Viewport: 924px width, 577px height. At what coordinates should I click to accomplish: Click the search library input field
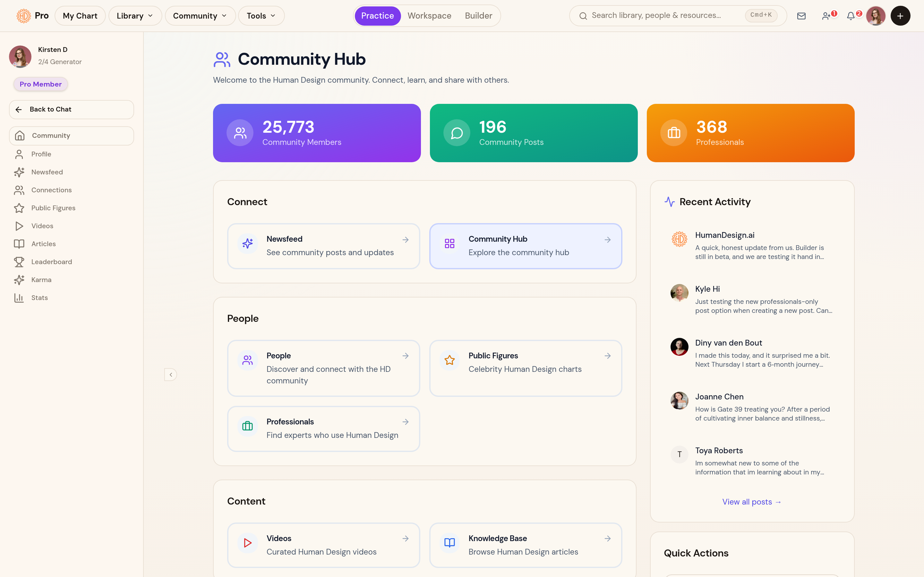pyautogui.click(x=678, y=16)
